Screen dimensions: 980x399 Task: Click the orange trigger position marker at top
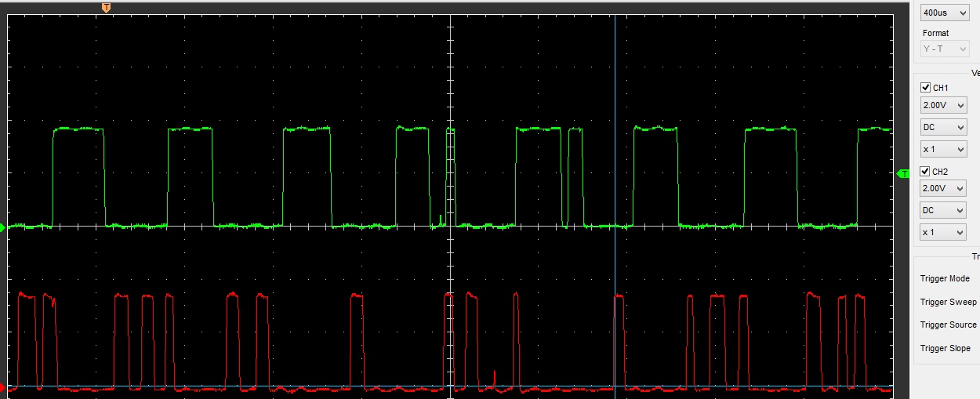click(107, 7)
